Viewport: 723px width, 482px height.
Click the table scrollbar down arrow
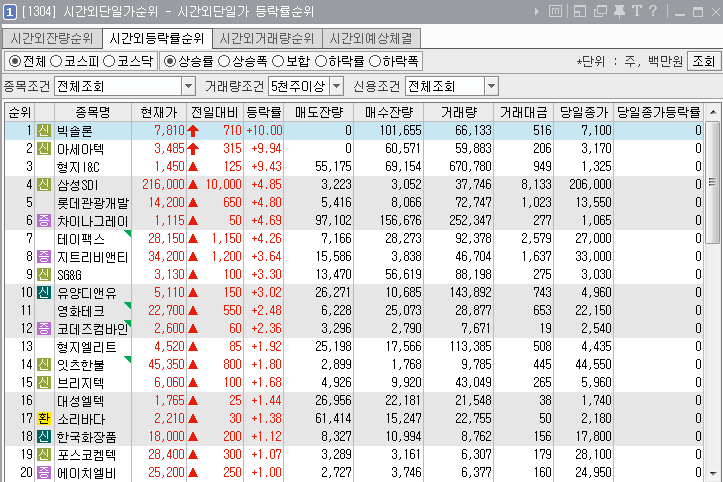713,474
